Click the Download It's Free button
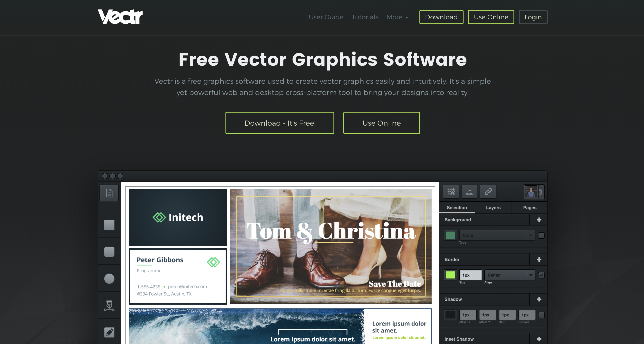The width and height of the screenshot is (644, 344). [280, 123]
